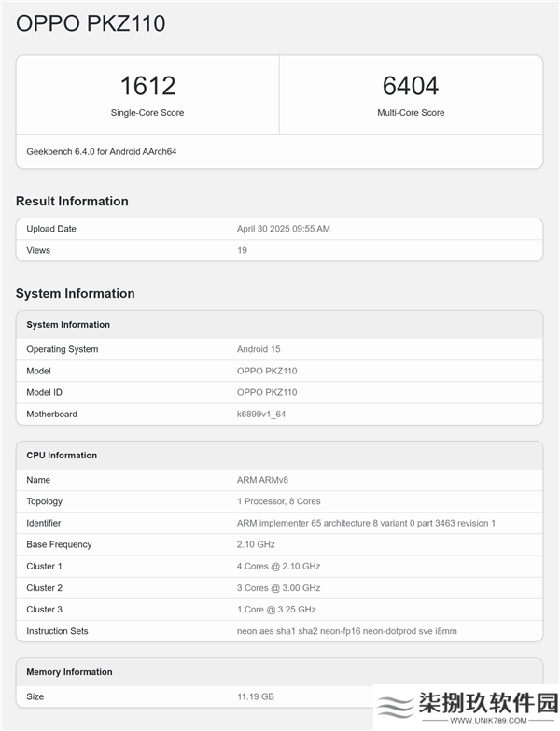This screenshot has height=731, width=560.
Task: Click the memory Size label
Action: 35,696
